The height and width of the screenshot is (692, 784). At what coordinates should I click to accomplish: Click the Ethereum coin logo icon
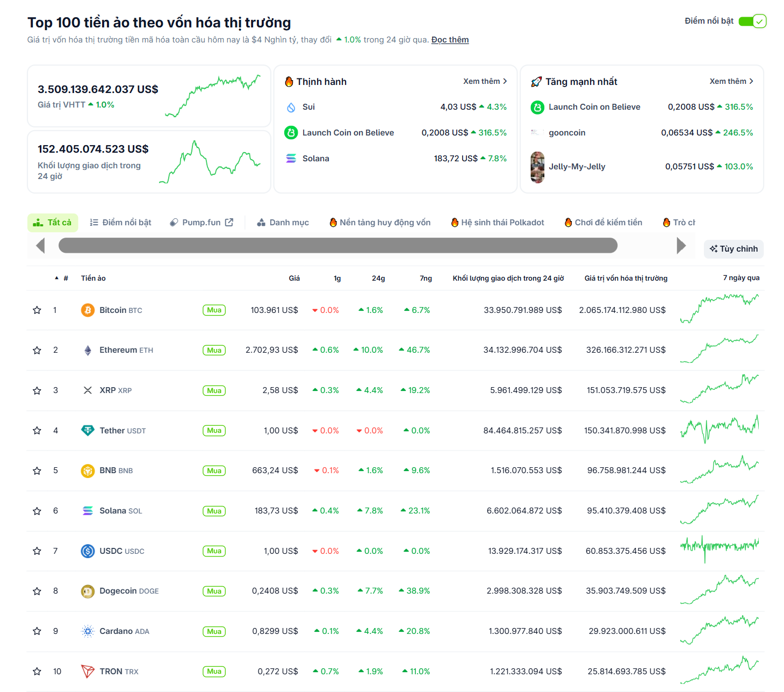pos(88,350)
